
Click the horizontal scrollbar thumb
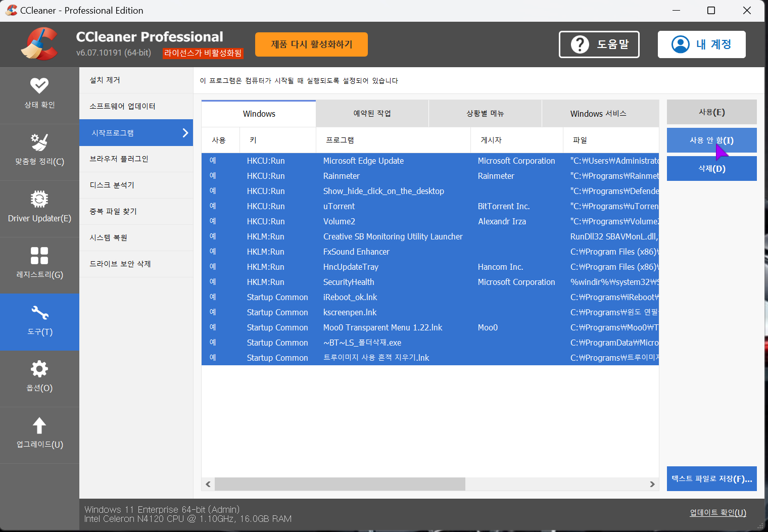[340, 484]
